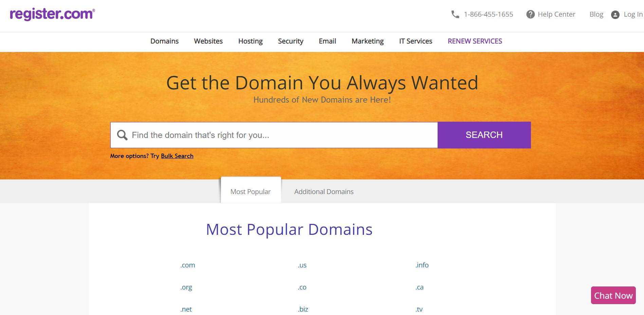This screenshot has width=644, height=315.
Task: Click the Get the Domain You Always Wanted headline
Action: coord(322,83)
